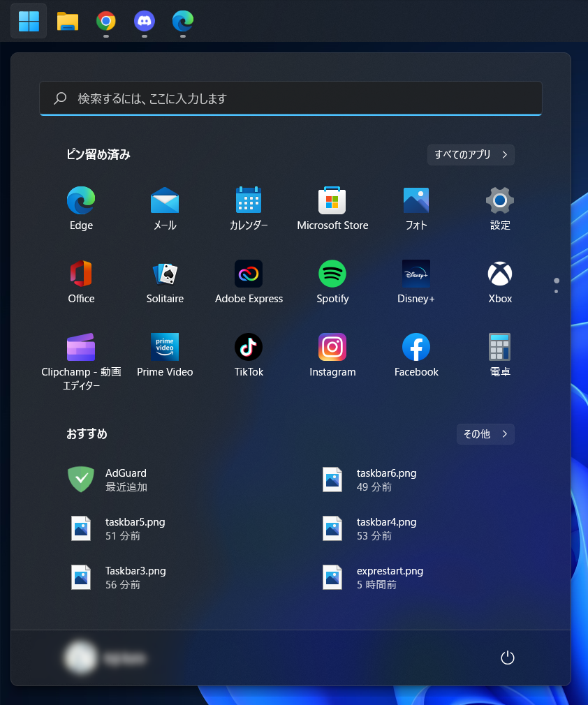Open Spotify
Screen dimensions: 588x705
[x=332, y=282]
